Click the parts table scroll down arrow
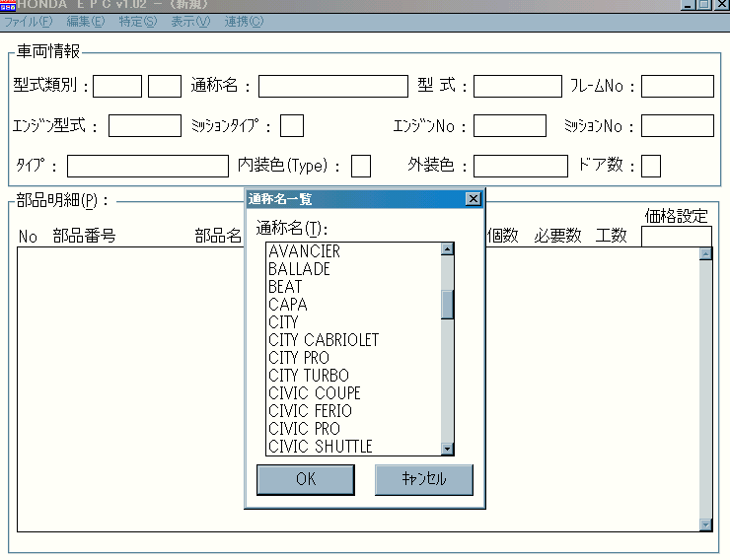 coord(705,525)
